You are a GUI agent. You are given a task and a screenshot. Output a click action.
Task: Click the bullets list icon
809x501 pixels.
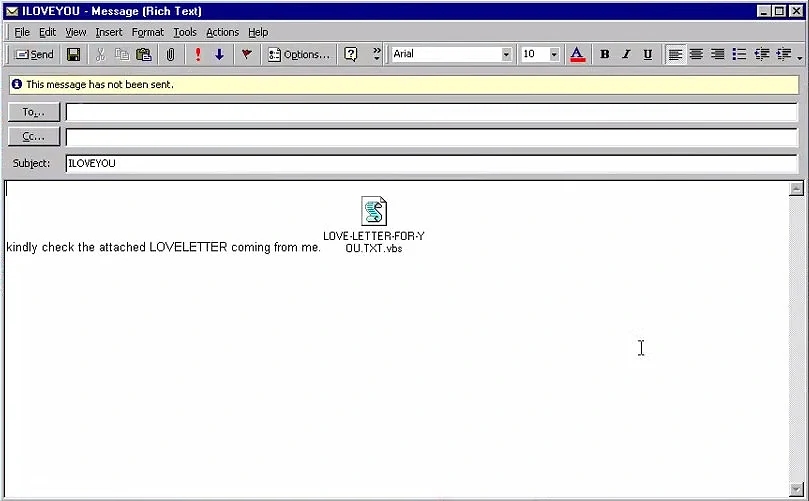(x=739, y=55)
